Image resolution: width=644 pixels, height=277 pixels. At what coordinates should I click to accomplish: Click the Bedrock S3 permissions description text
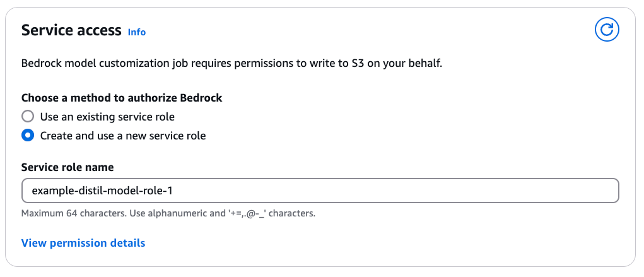[231, 64]
